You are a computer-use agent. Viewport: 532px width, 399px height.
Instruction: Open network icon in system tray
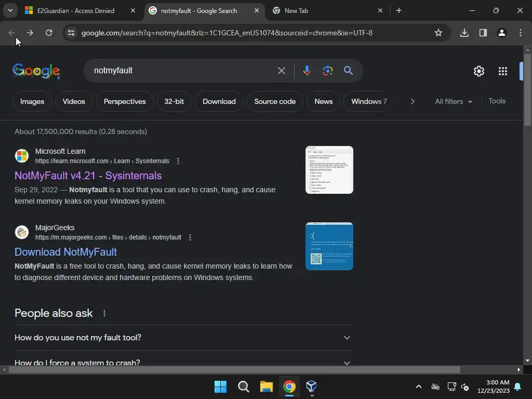pos(451,387)
